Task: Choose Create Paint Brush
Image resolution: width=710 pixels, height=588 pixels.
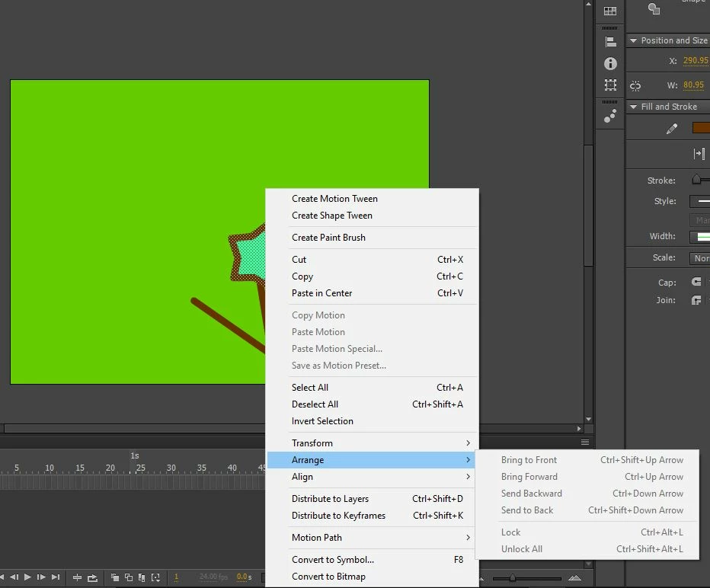Action: pyautogui.click(x=372, y=238)
